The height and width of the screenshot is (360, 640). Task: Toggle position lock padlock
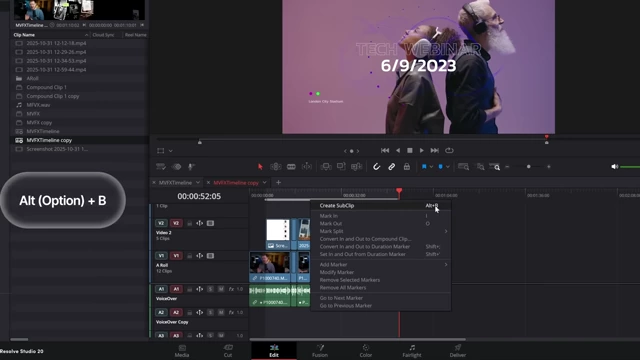point(407,167)
